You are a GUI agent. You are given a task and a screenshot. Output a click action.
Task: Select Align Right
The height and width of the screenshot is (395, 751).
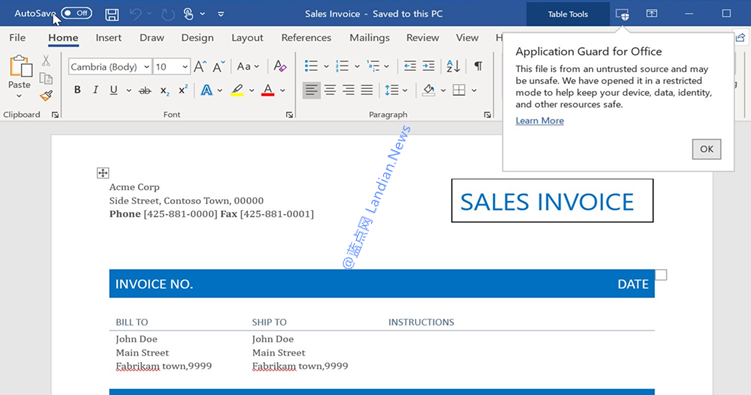coord(348,90)
